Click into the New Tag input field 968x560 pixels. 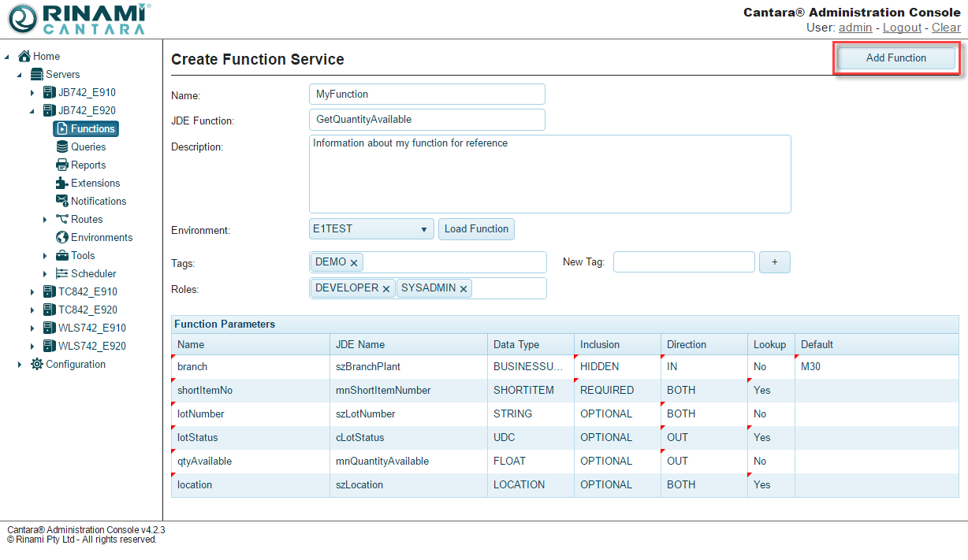(683, 262)
